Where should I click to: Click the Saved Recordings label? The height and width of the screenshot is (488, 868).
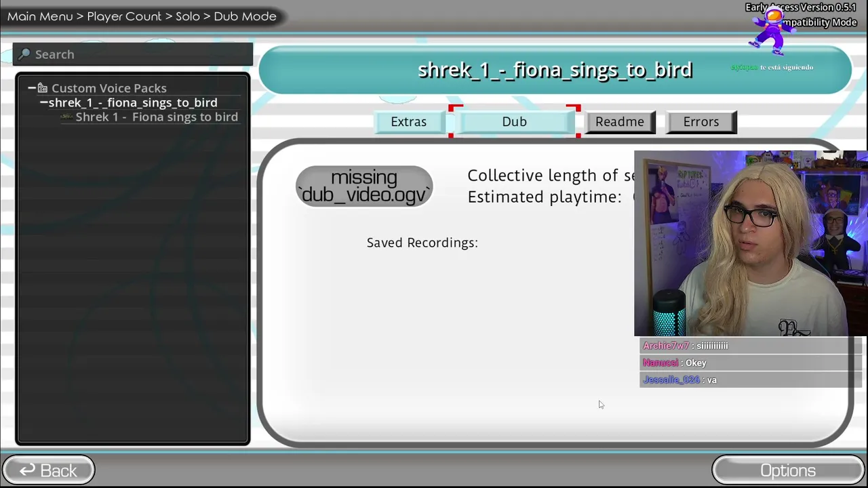[422, 243]
